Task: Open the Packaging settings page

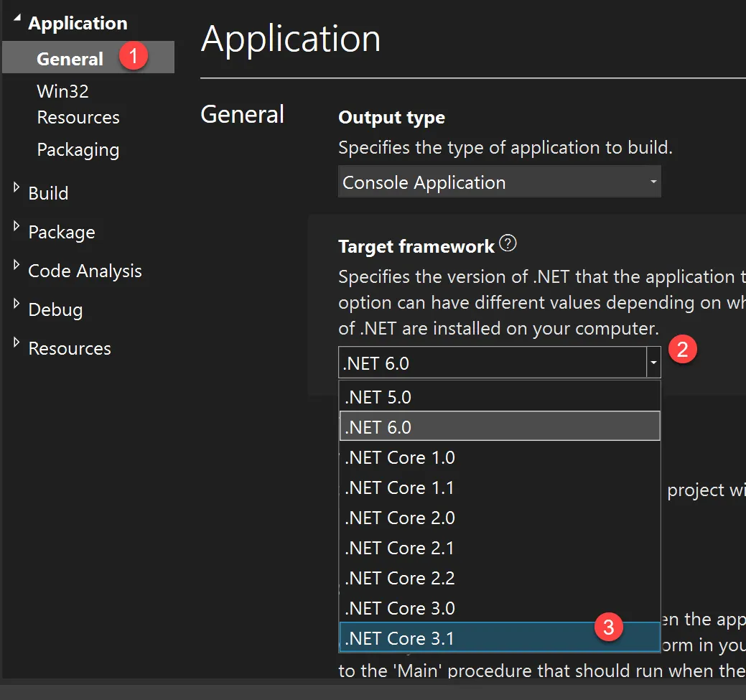Action: pos(78,150)
